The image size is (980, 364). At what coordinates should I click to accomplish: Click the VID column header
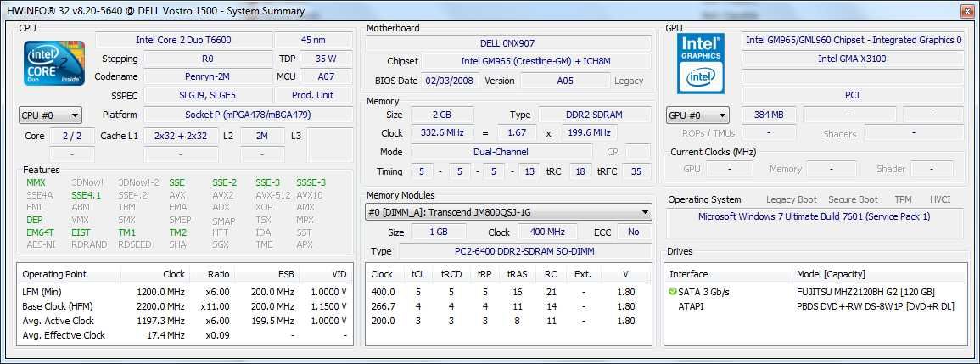(x=326, y=274)
